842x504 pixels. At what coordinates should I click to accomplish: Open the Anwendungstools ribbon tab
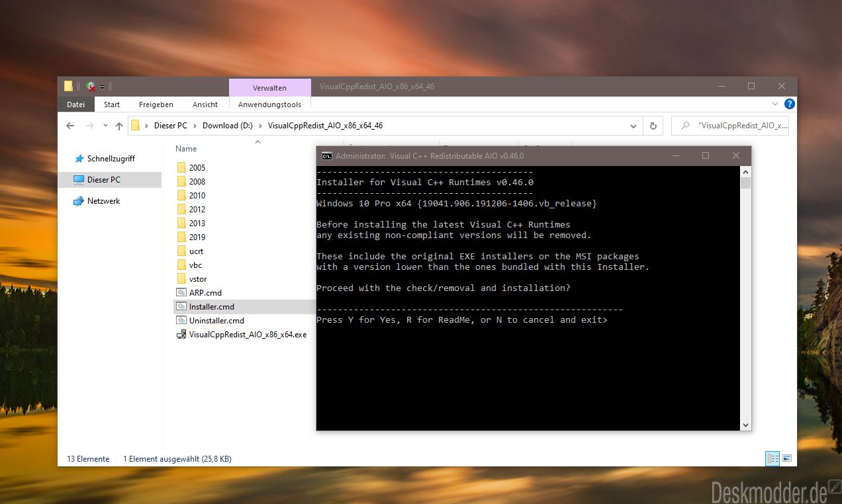click(x=269, y=105)
